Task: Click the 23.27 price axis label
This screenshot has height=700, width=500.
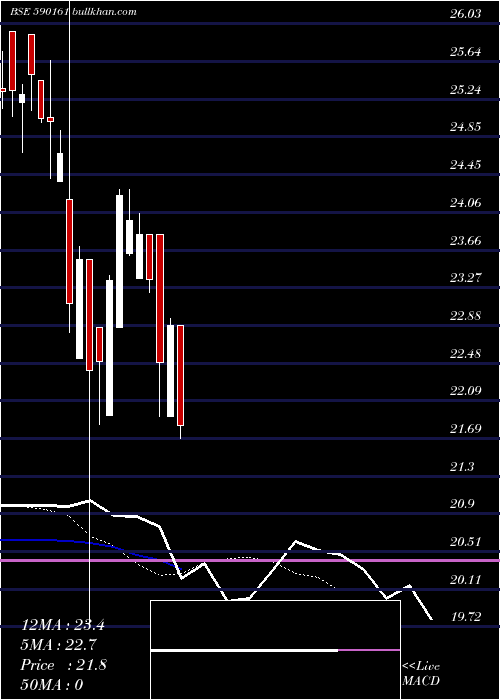Action: point(466,278)
